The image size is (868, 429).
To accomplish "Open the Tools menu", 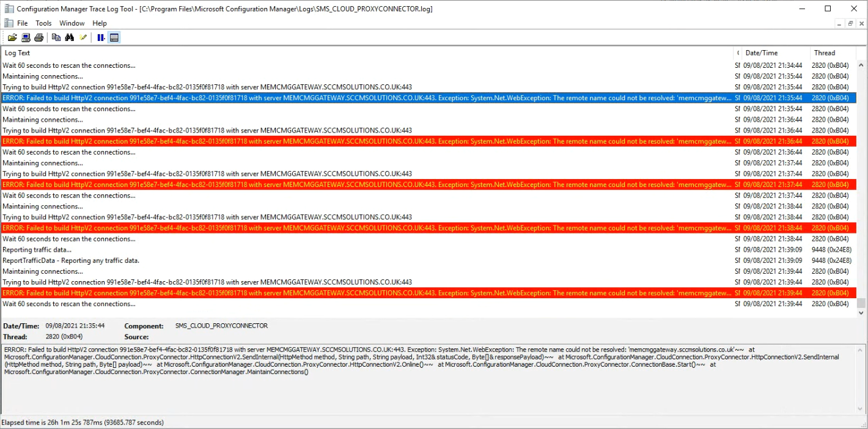I will [x=43, y=23].
